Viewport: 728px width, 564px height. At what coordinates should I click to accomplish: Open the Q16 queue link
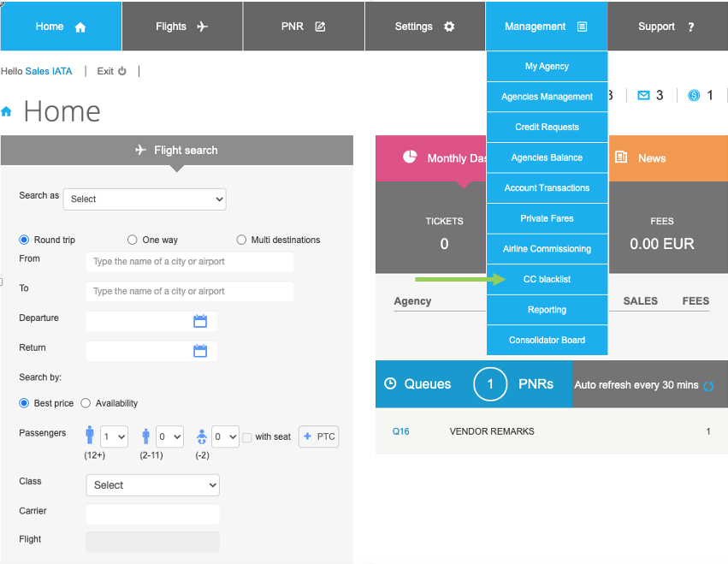point(401,431)
